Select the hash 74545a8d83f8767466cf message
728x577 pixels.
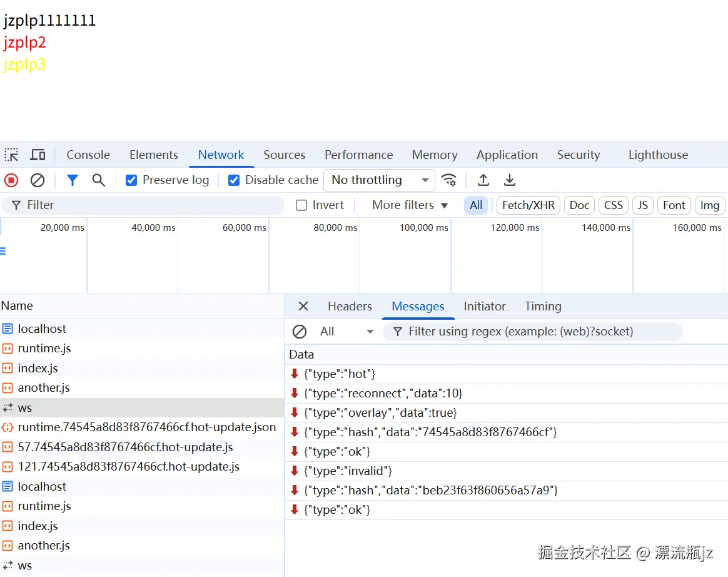[507, 432]
